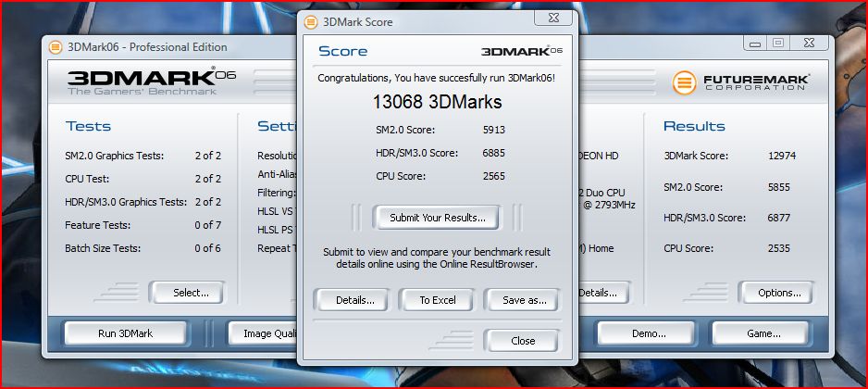Viewport: 868px width, 389px height.
Task: Submit your benchmark results online
Action: 438,218
